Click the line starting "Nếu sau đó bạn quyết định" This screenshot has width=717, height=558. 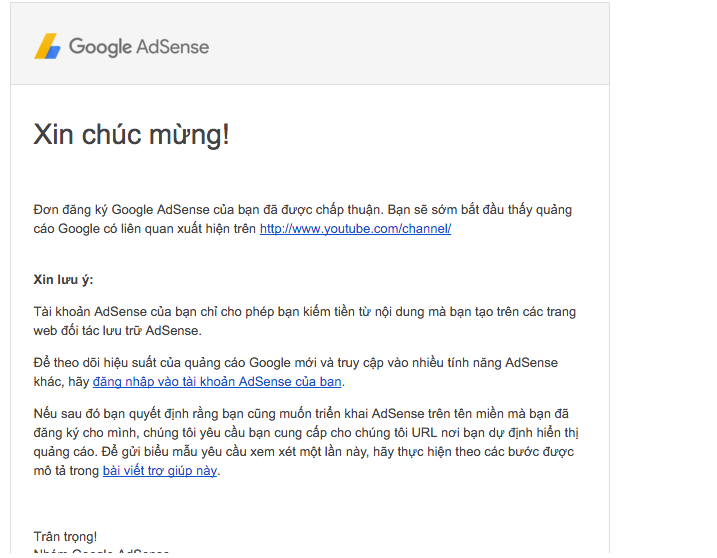[x=301, y=413]
